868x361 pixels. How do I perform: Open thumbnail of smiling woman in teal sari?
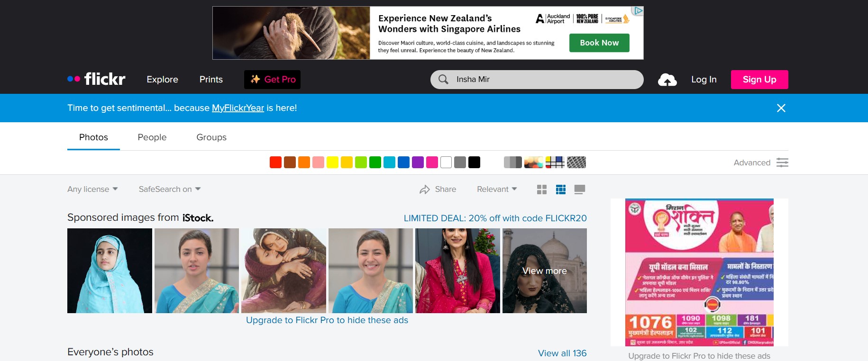371,271
